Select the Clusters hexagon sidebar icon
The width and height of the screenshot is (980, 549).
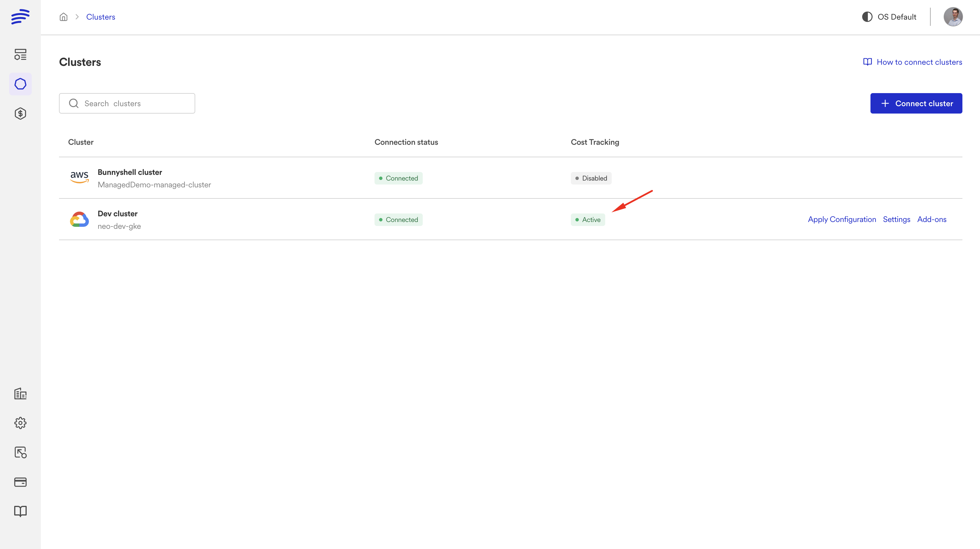tap(20, 84)
